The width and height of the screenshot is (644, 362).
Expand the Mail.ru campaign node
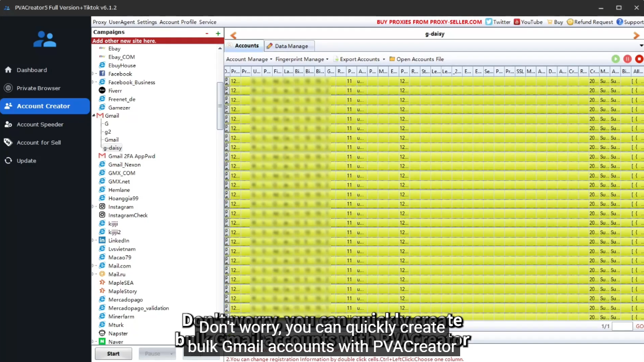(94, 274)
